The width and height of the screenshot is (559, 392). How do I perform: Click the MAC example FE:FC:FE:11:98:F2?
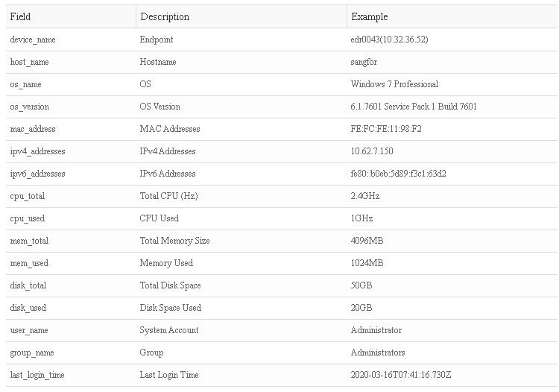tap(387, 129)
